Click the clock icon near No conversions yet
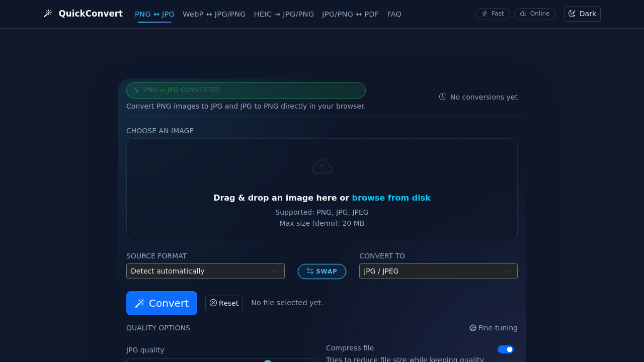 (442, 97)
